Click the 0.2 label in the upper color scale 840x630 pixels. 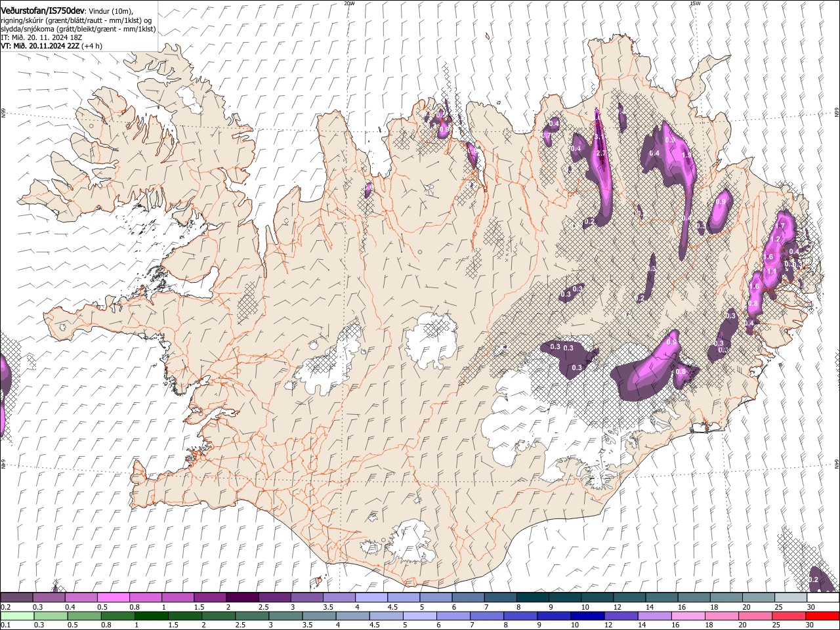[x=5, y=607]
